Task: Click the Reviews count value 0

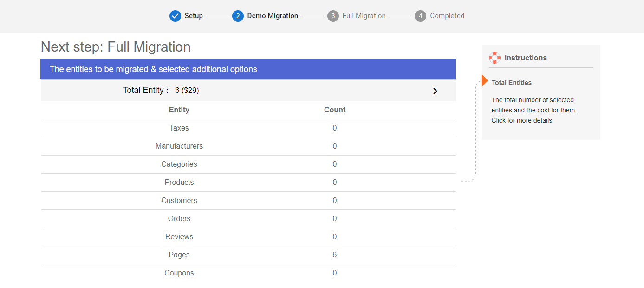Action: pos(335,237)
